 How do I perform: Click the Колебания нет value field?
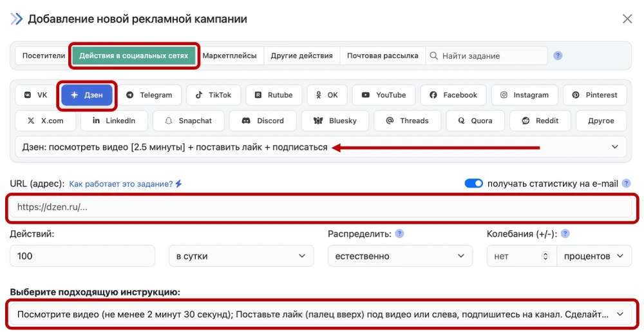[x=522, y=256]
